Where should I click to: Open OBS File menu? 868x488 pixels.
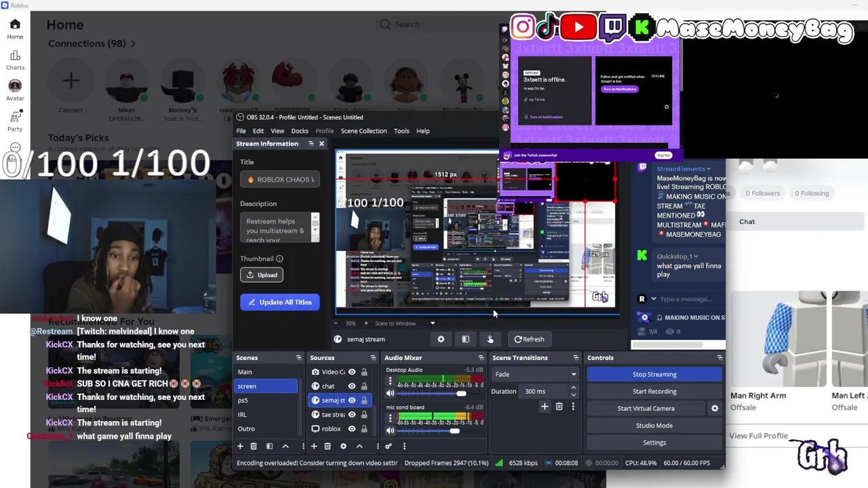(x=241, y=131)
